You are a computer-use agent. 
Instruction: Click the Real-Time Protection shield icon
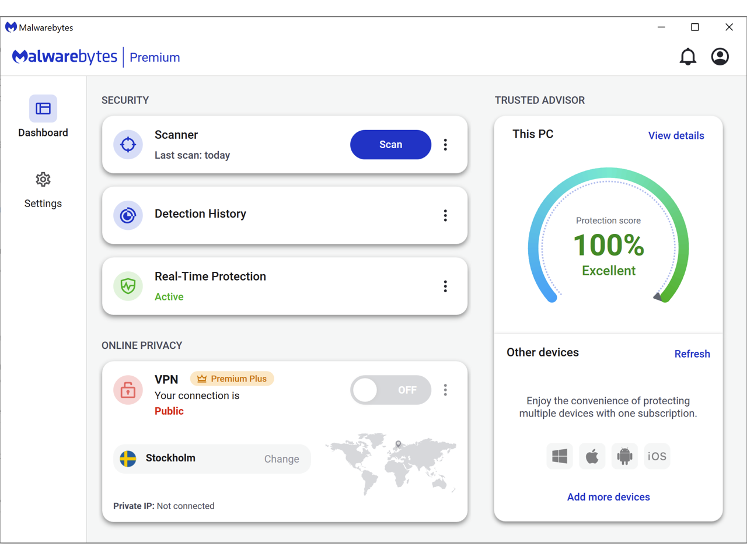point(128,286)
